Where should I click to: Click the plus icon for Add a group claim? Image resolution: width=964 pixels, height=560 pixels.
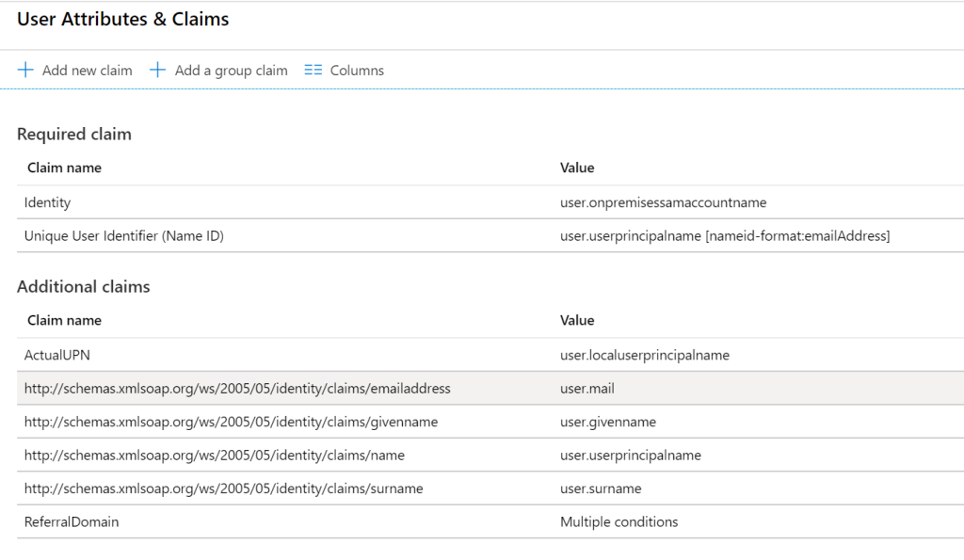tap(157, 70)
